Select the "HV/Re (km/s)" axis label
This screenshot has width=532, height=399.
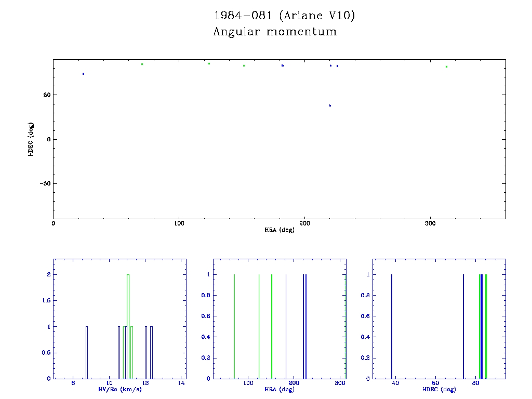(120, 389)
